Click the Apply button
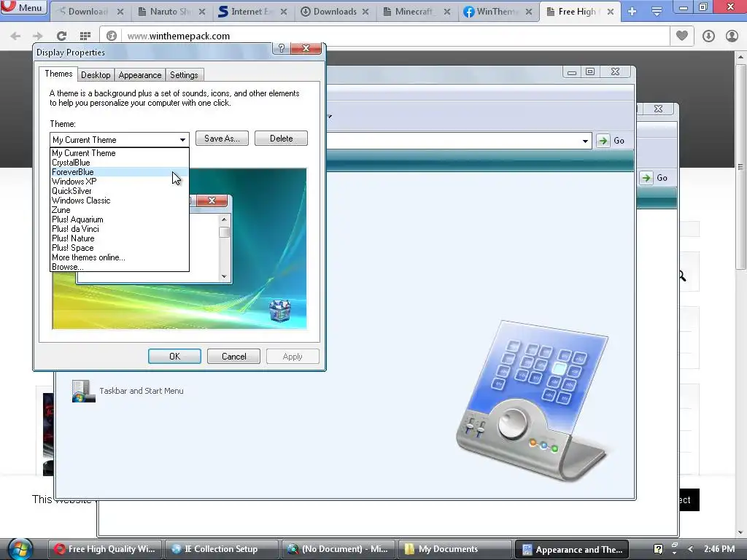 tap(293, 356)
